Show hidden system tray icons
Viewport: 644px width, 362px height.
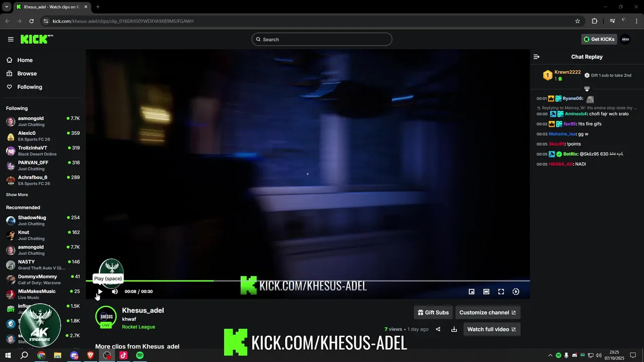[550, 355]
